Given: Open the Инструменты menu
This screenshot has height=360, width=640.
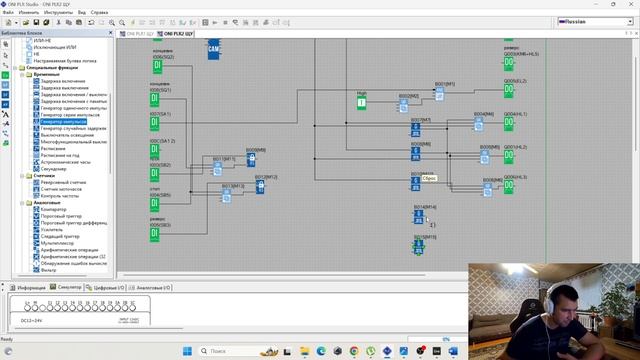Looking at the screenshot, I should point(58,13).
